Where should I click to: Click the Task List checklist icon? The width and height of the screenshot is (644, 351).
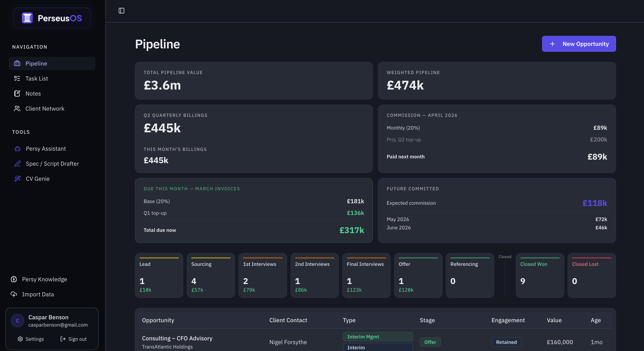pyautogui.click(x=17, y=78)
